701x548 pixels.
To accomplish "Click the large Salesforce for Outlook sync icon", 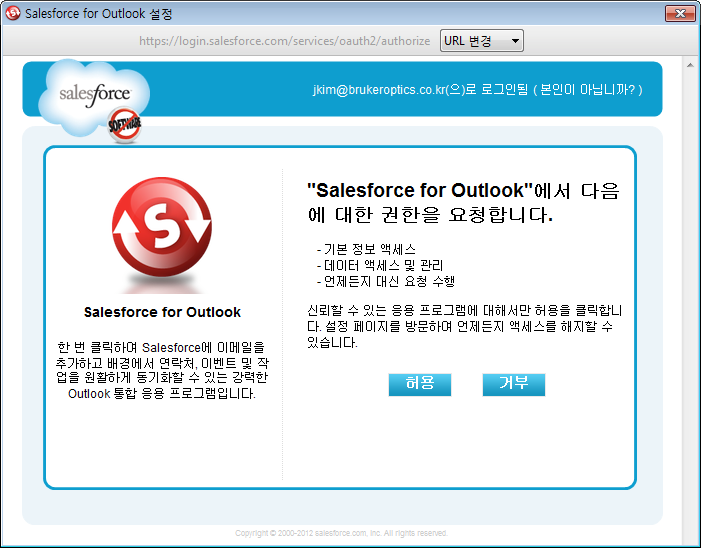I will click(162, 227).
